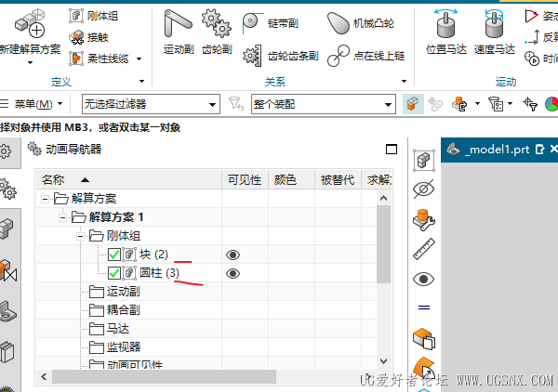Select the 机械凸轮 mechanical cam tool
Screen dimensions: 558x392
[361, 23]
